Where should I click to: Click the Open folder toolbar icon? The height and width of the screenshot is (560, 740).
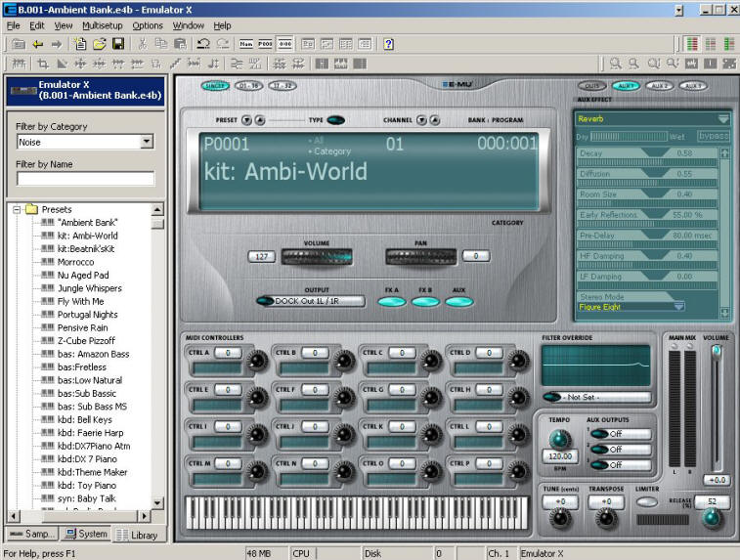99,44
